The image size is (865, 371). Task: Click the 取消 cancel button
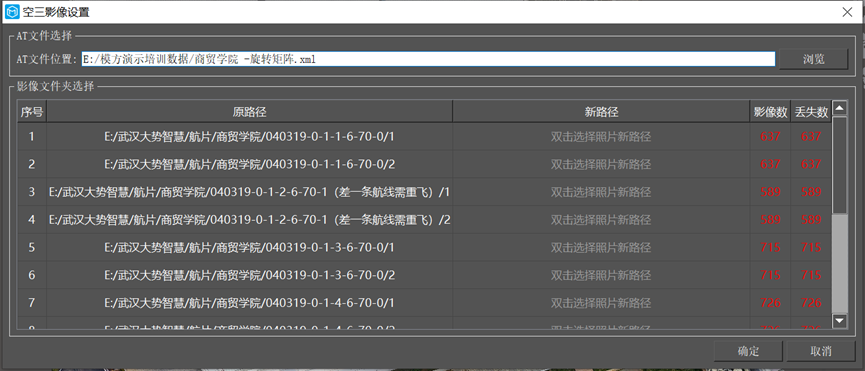[x=820, y=352]
